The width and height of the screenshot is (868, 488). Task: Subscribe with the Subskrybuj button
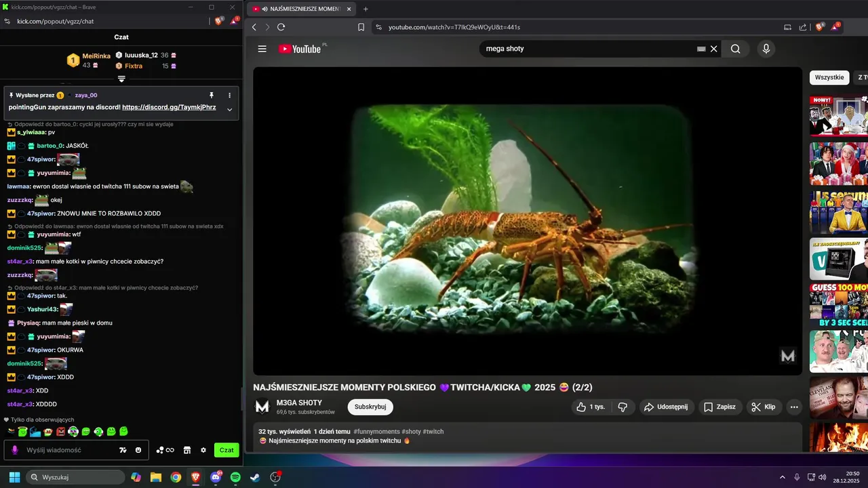pyautogui.click(x=370, y=407)
